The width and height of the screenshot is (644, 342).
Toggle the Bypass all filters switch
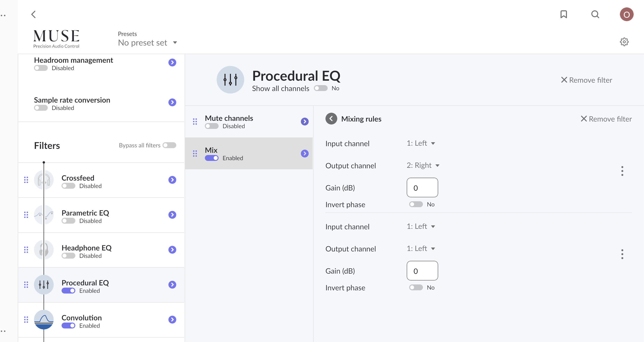(169, 145)
